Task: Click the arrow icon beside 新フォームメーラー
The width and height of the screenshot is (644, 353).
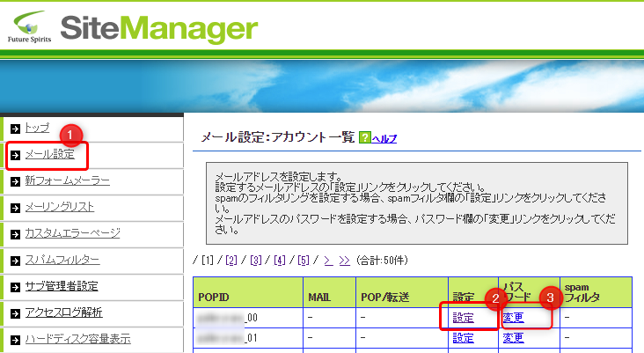Action: coord(15,181)
